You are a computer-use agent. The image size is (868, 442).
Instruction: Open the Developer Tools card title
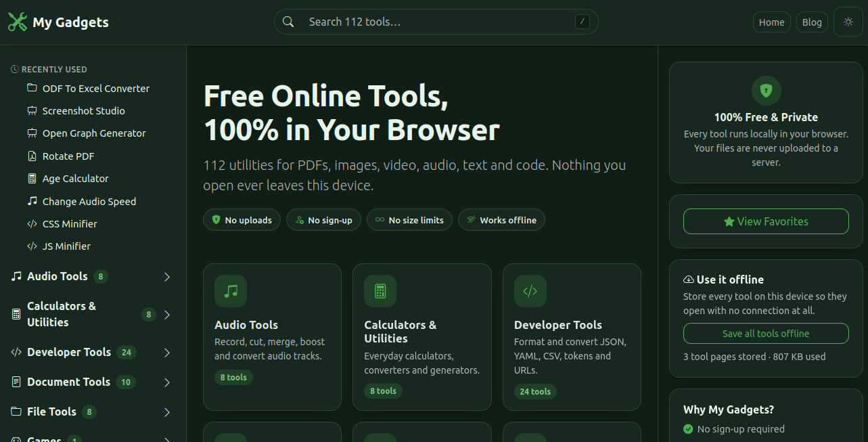coord(558,325)
